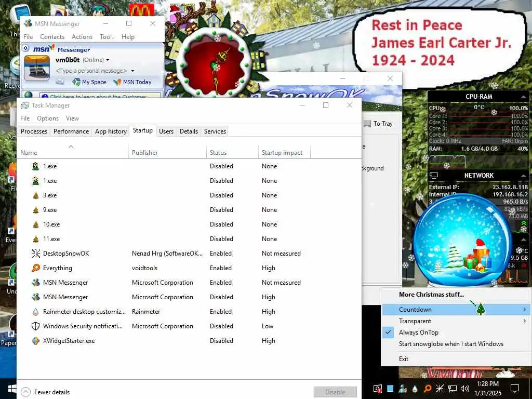
Task: Click the personal message input field
Action: coord(91,71)
